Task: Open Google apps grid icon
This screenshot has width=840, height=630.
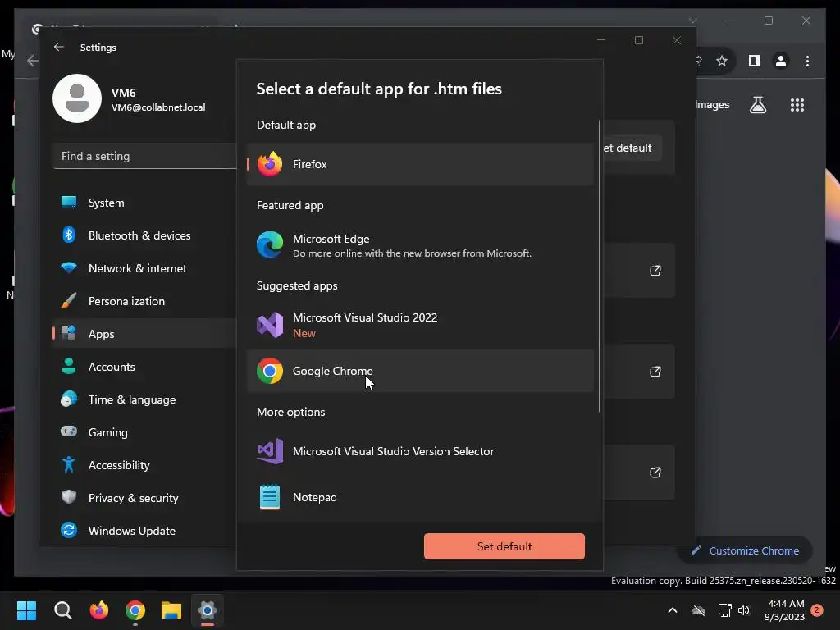Action: (x=797, y=105)
